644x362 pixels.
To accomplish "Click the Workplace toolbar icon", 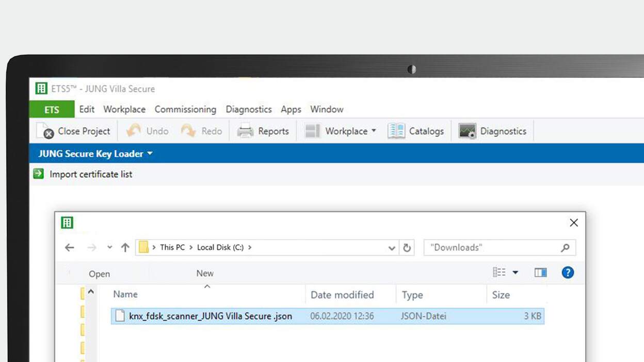I will pos(312,131).
